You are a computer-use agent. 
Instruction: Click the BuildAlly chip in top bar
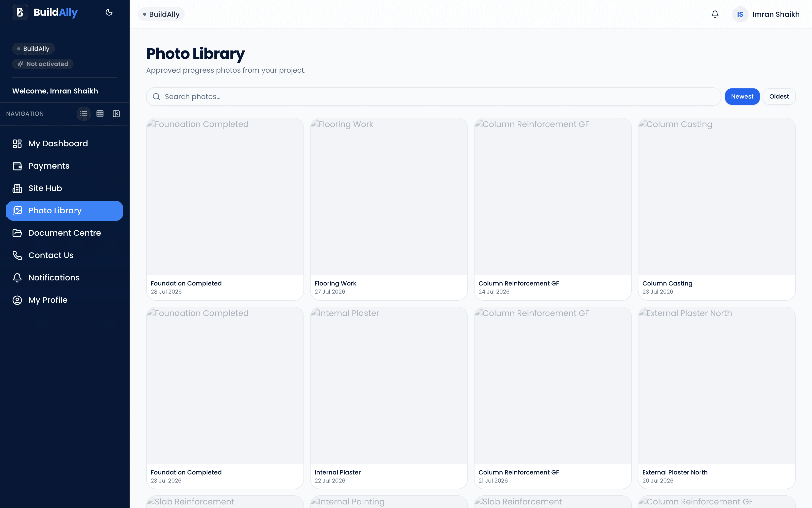(x=161, y=14)
